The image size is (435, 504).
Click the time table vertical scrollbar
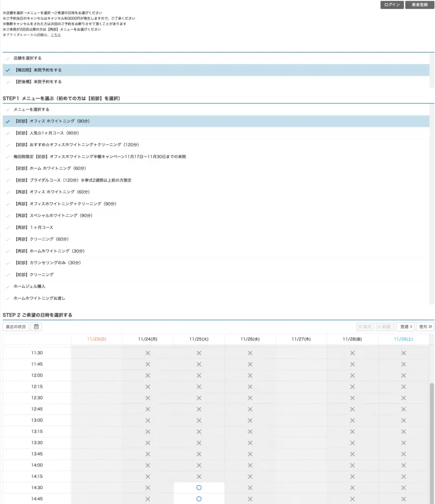tap(432, 433)
